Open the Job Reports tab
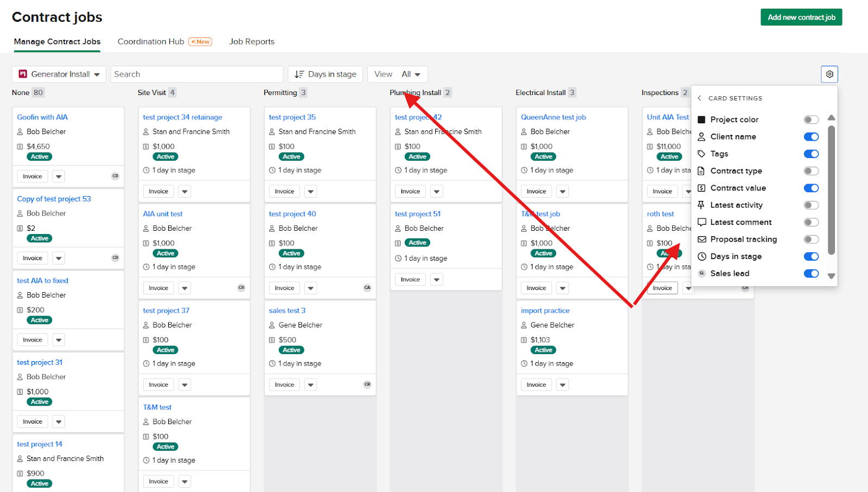 click(x=252, y=42)
